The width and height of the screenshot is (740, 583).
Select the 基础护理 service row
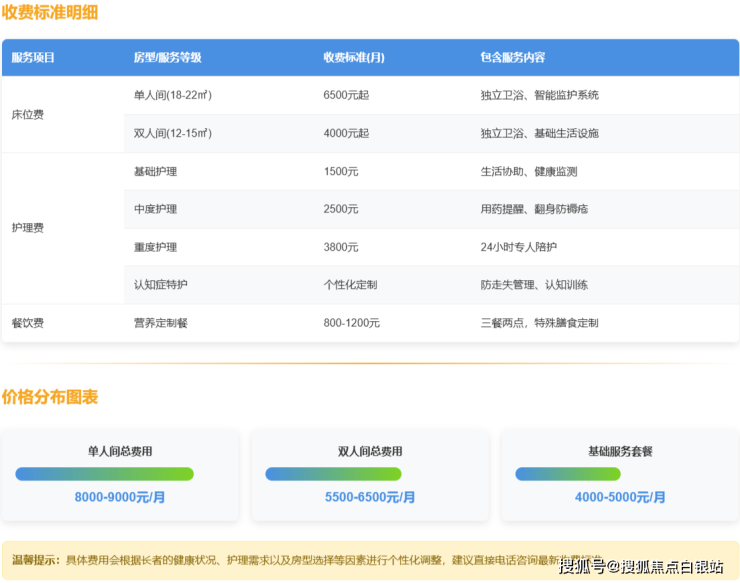coord(155,171)
